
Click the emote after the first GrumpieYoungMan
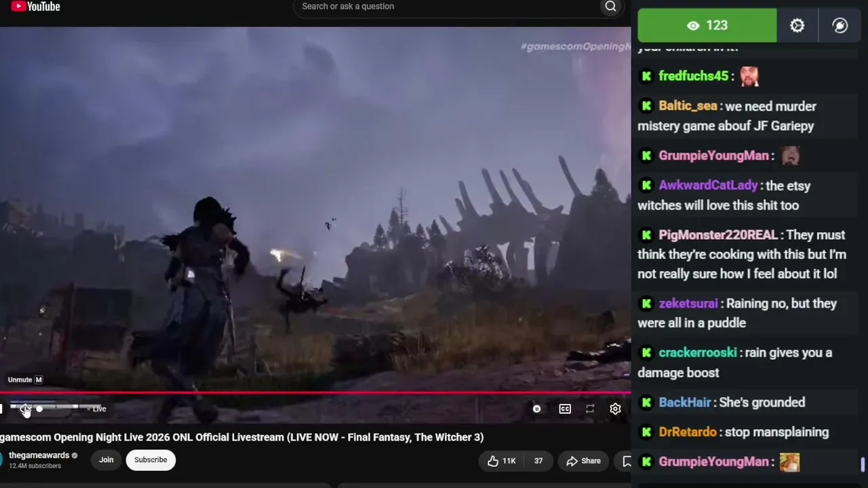coord(790,155)
